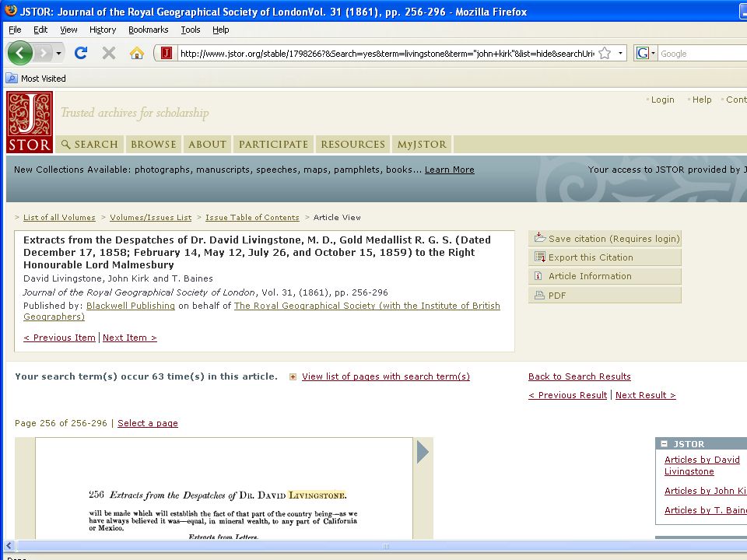Open Articles by David Livingstone
This screenshot has height=560, width=747.
702,466
